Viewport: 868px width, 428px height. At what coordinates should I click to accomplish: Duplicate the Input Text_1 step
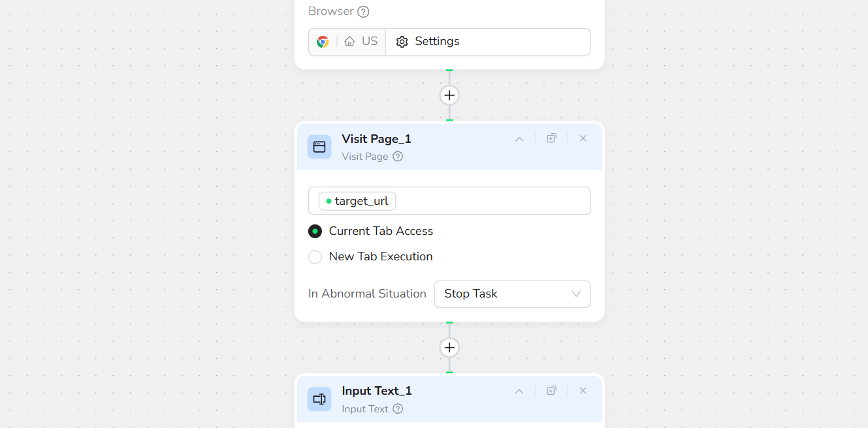[551, 391]
